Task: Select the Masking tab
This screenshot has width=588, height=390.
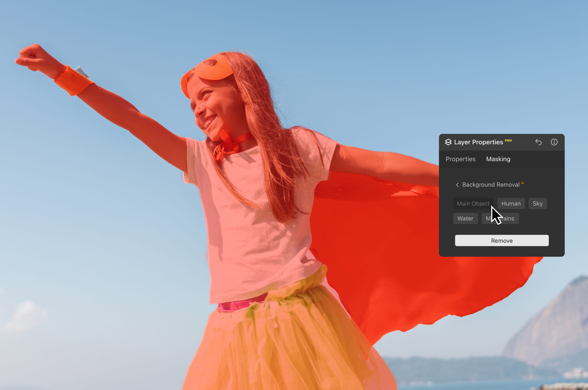Action: [498, 159]
